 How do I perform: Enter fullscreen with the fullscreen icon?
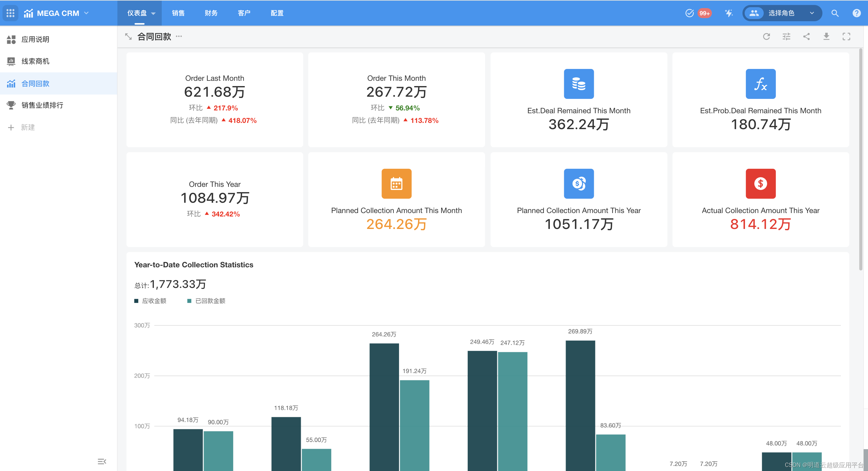[846, 36]
